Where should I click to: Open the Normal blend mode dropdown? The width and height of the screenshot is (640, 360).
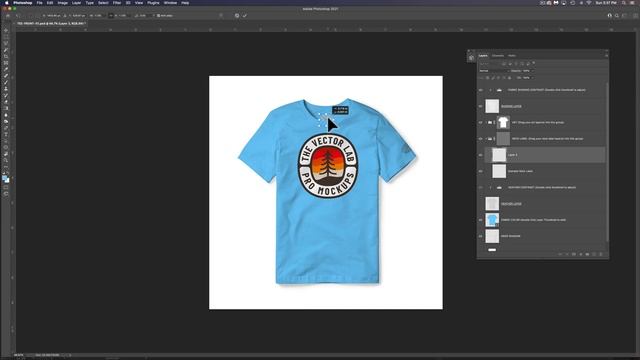click(493, 71)
